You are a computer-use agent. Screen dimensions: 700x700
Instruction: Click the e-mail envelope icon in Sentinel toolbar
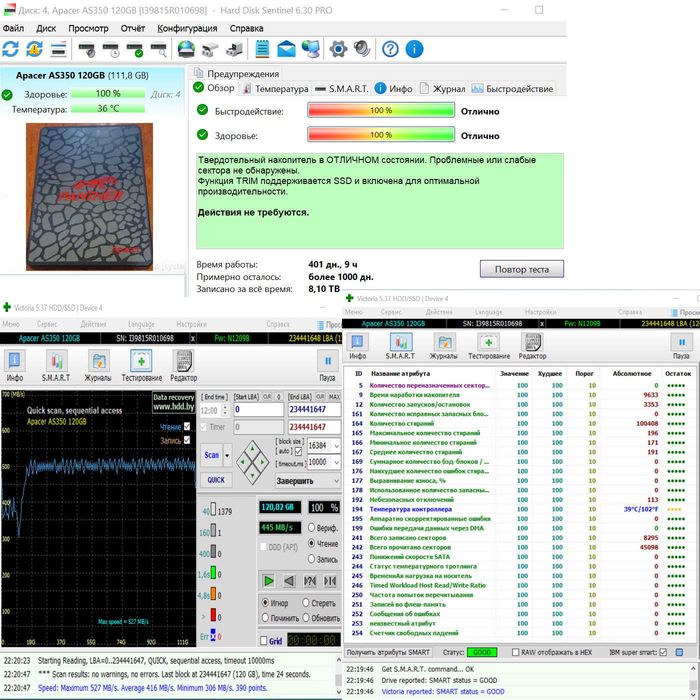point(286,49)
